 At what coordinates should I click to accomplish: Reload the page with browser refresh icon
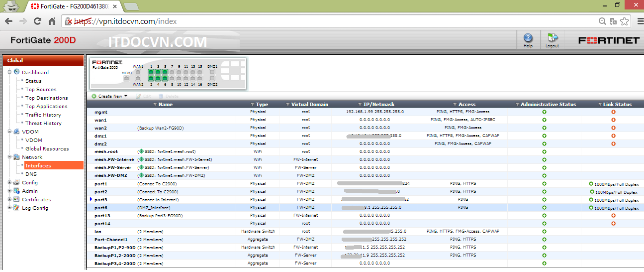pyautogui.click(x=37, y=21)
